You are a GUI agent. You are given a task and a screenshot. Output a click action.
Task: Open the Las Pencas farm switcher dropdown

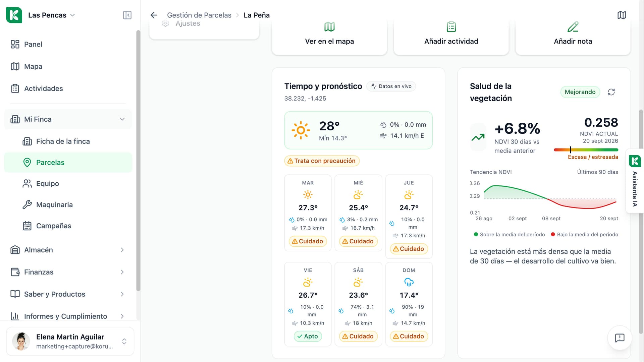click(x=51, y=15)
